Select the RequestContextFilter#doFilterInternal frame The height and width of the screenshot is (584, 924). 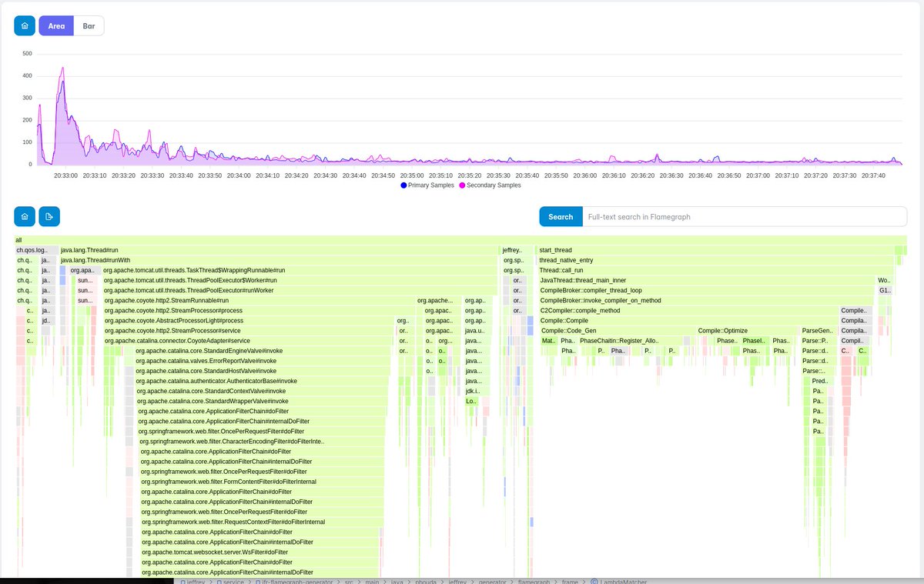click(x=262, y=522)
